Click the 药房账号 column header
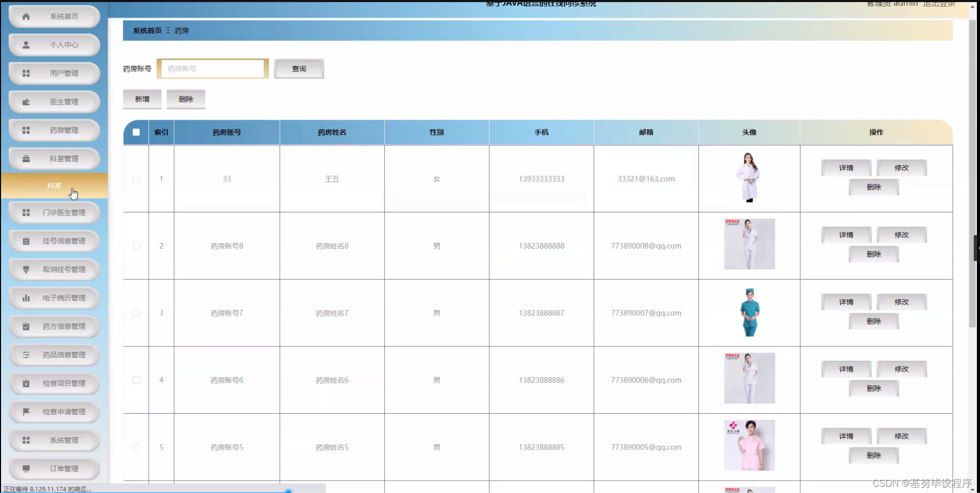The image size is (980, 493). click(x=227, y=133)
